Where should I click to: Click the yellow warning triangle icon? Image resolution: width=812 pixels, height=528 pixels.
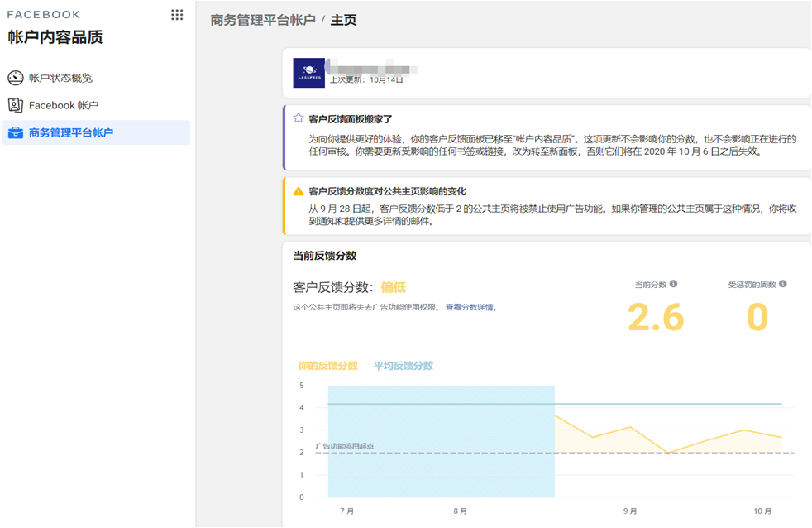[299, 191]
